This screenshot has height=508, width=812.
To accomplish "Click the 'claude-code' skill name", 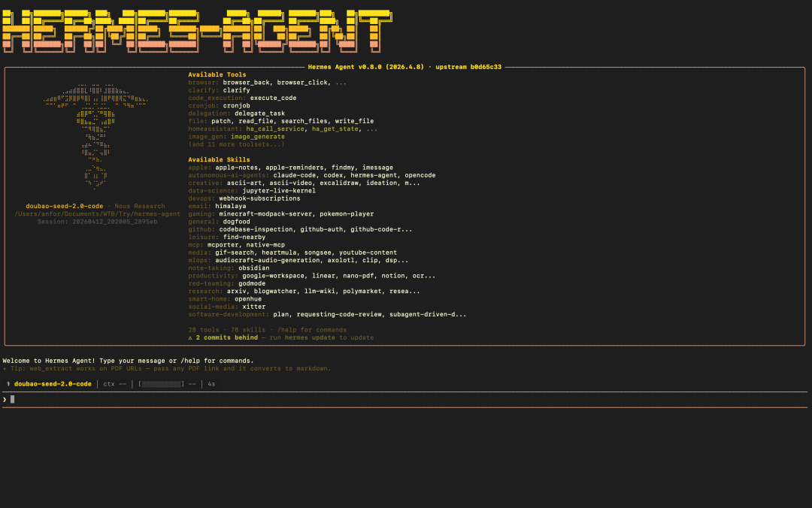I will click(x=295, y=175).
